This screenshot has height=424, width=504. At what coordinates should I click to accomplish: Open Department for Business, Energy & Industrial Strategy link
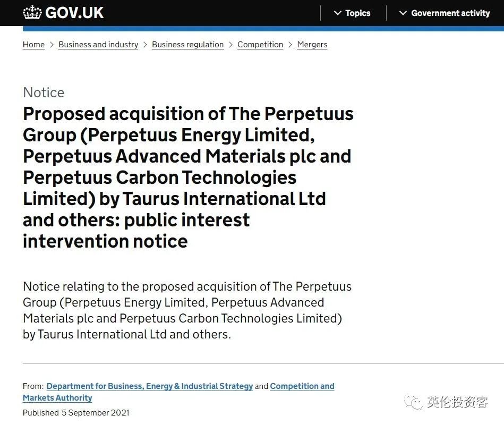click(x=150, y=386)
